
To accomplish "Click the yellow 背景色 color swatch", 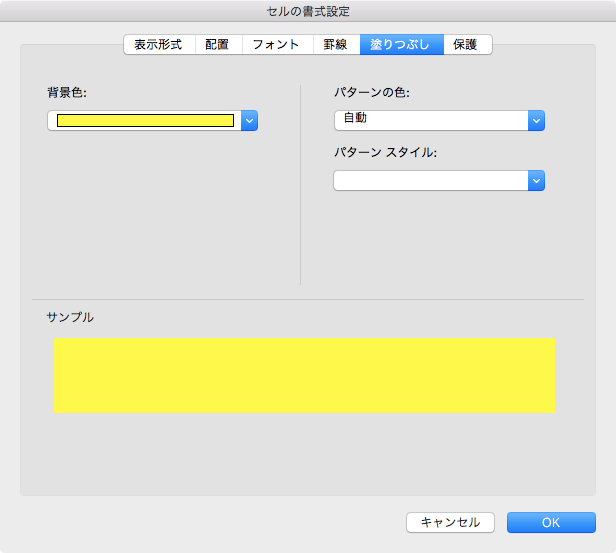I will (145, 121).
